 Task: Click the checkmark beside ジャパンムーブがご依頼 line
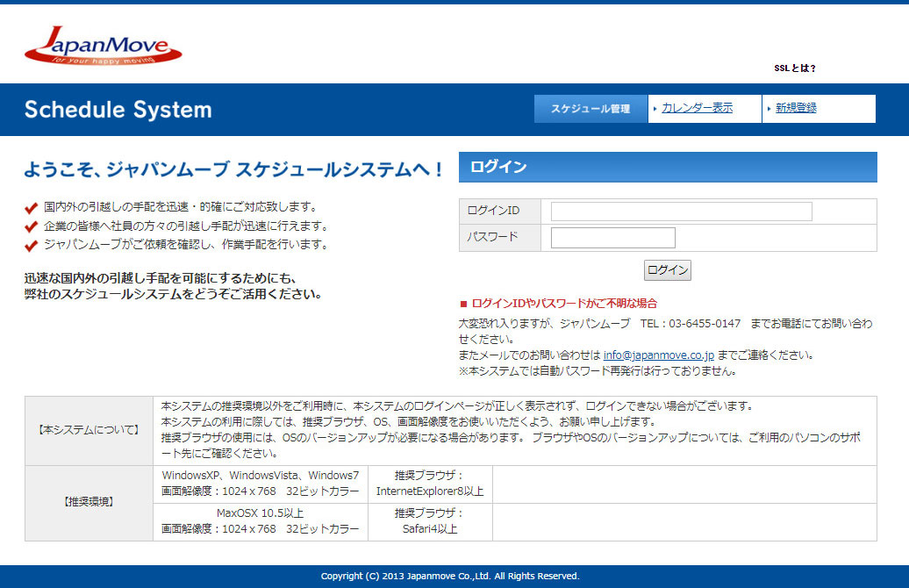pyautogui.click(x=32, y=246)
